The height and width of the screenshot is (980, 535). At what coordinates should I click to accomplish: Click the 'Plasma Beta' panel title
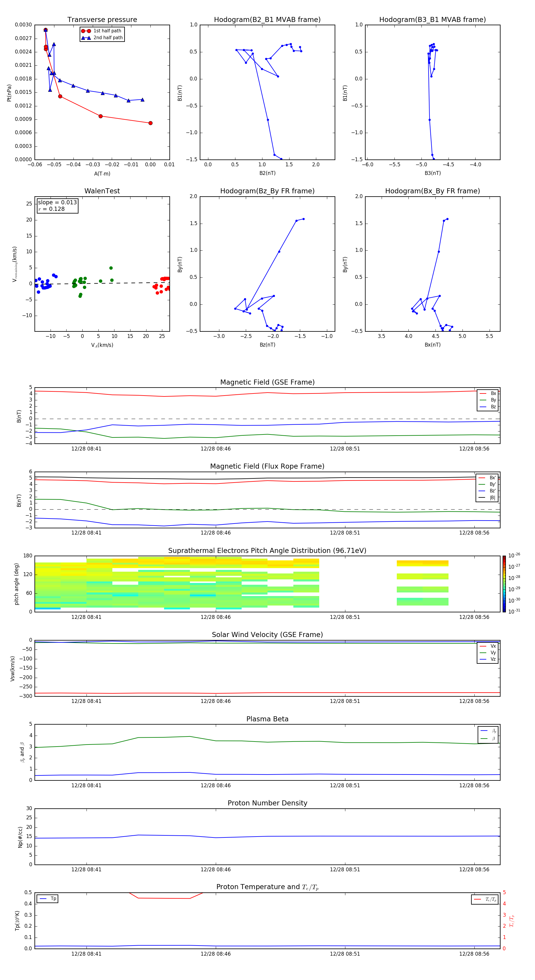pyautogui.click(x=267, y=719)
